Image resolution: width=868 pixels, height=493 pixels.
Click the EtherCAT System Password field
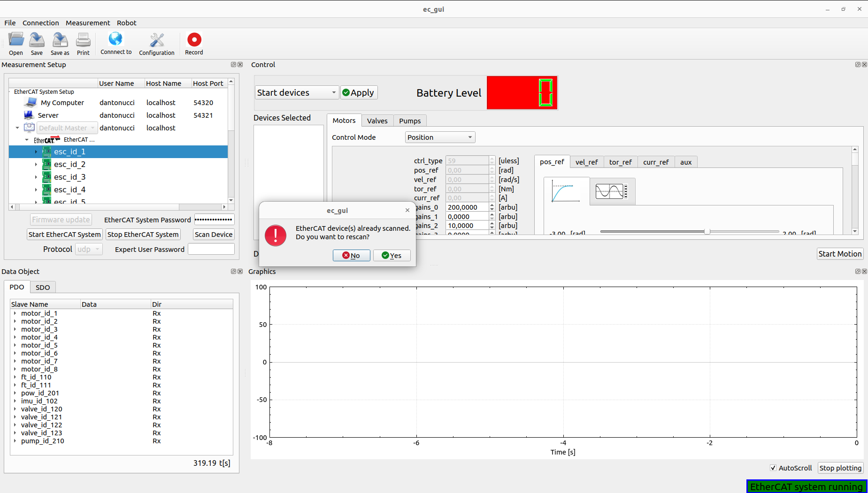click(214, 220)
